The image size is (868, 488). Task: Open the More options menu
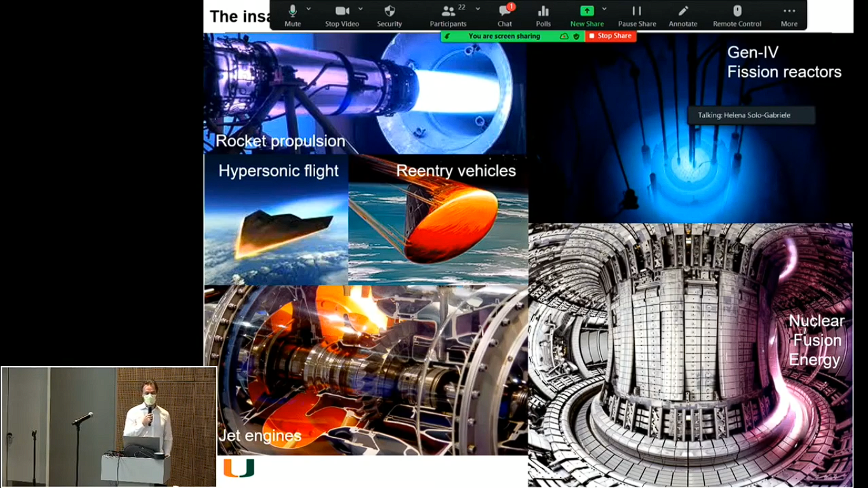(789, 15)
